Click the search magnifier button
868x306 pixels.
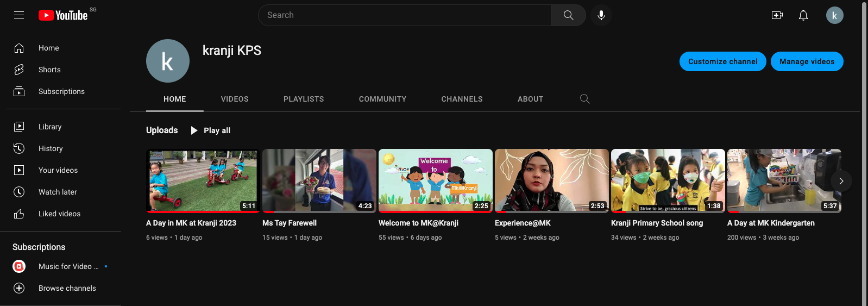[568, 15]
